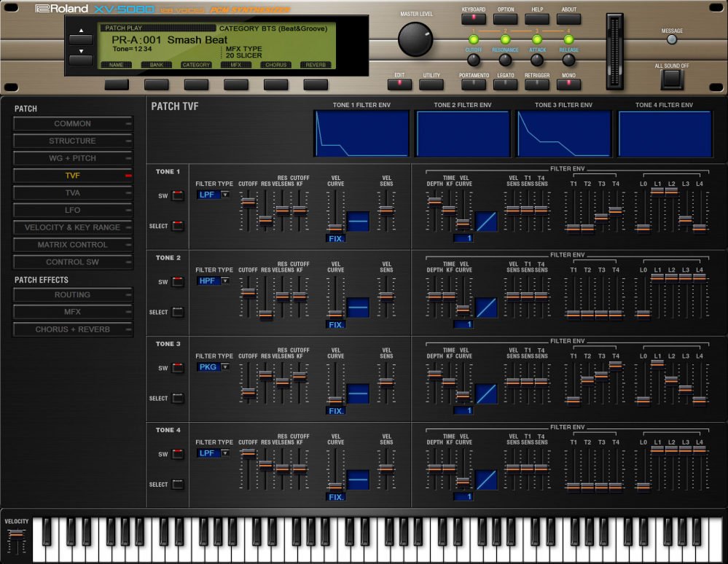Click the Tone 1 Filter Env graph
728x564 pixels.
361,133
